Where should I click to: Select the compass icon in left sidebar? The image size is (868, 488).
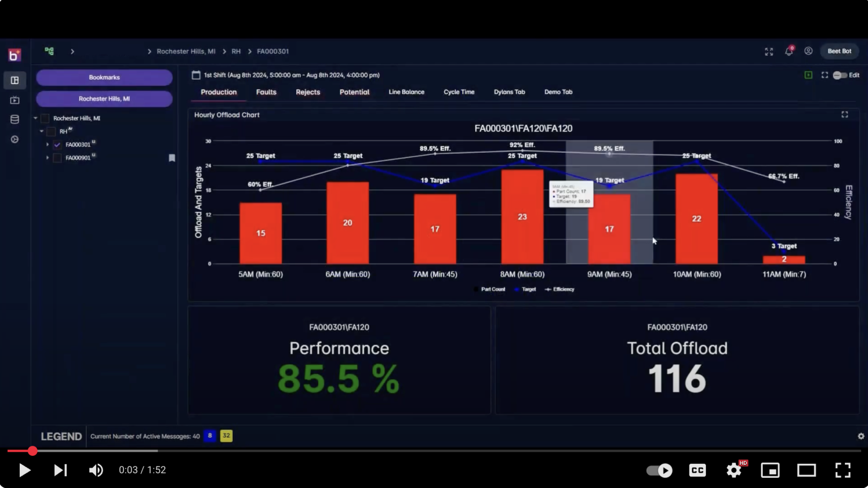click(x=15, y=139)
